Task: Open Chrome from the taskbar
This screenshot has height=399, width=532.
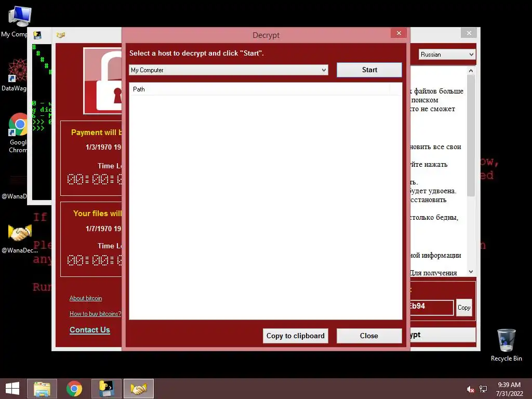Action: click(74, 389)
